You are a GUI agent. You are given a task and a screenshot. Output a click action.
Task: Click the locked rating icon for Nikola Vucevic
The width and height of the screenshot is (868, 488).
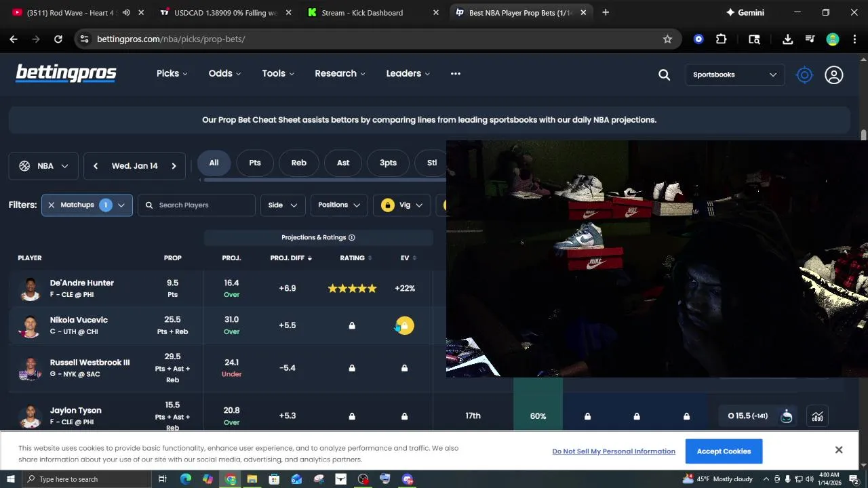[x=352, y=325]
